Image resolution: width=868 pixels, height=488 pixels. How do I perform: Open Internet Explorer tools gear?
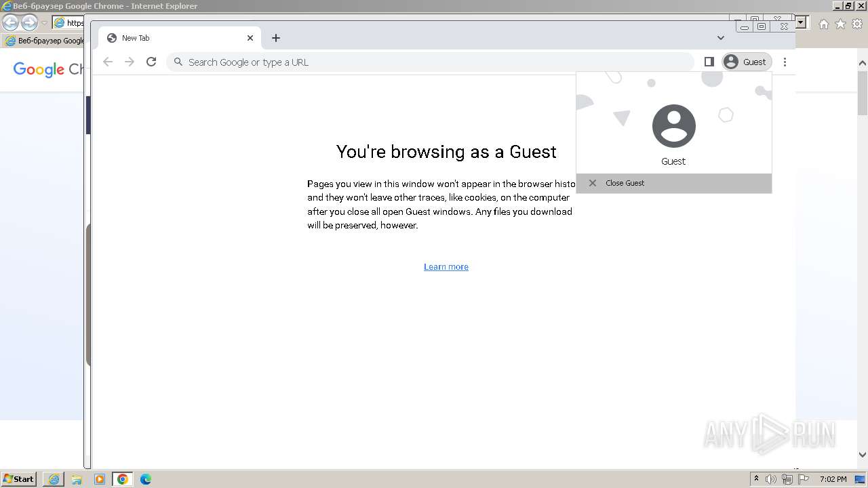coord(857,24)
